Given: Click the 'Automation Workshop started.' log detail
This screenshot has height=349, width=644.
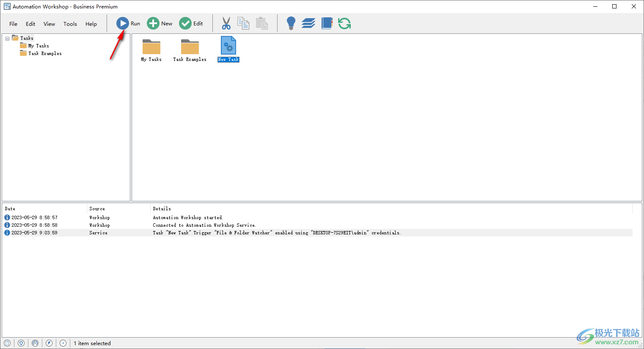Looking at the screenshot, I should (188, 217).
